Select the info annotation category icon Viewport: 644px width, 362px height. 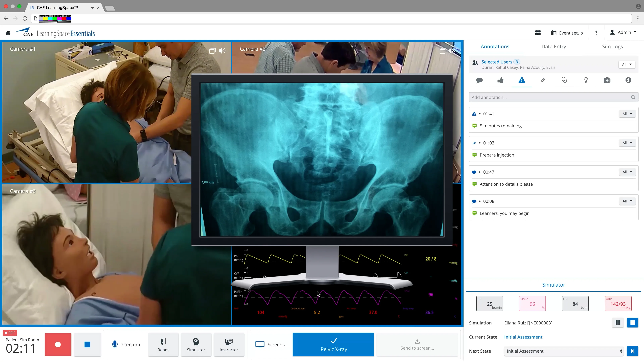[x=628, y=80]
